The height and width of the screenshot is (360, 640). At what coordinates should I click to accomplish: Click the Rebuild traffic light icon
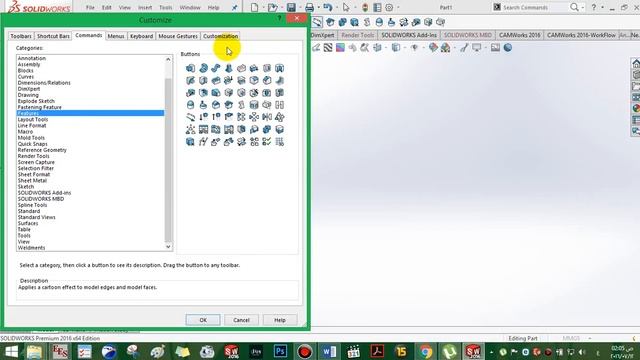click(x=365, y=7)
